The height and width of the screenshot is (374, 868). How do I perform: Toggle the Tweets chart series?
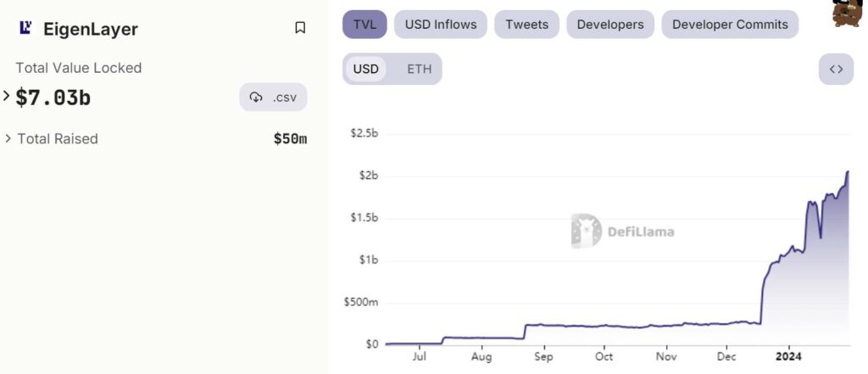(526, 25)
